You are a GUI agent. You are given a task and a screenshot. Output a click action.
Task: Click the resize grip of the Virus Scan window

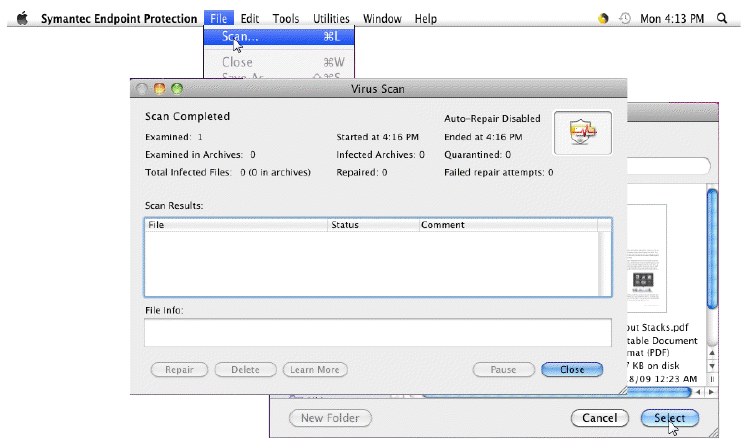(x=623, y=390)
